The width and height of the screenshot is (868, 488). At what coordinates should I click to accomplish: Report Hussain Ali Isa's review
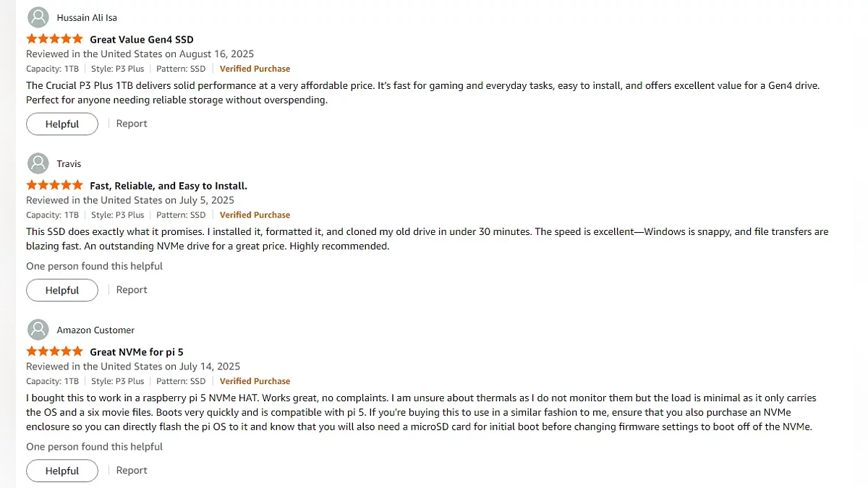pyautogui.click(x=132, y=124)
